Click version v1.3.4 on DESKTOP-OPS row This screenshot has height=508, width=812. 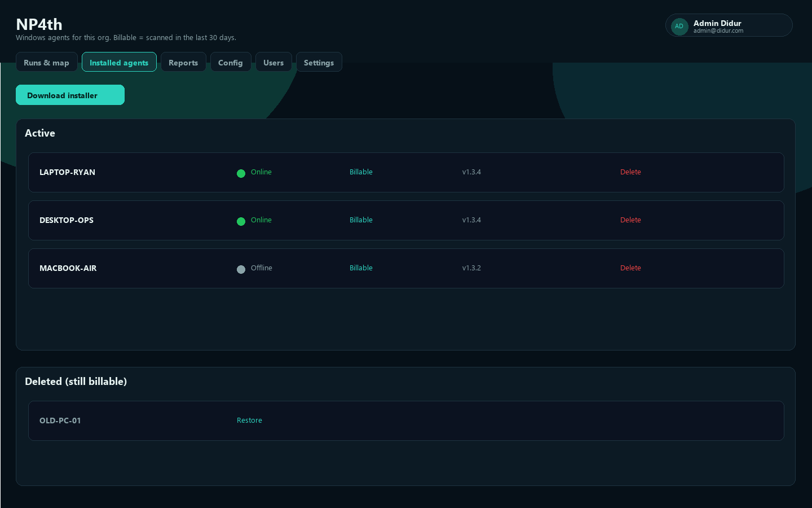pyautogui.click(x=471, y=220)
